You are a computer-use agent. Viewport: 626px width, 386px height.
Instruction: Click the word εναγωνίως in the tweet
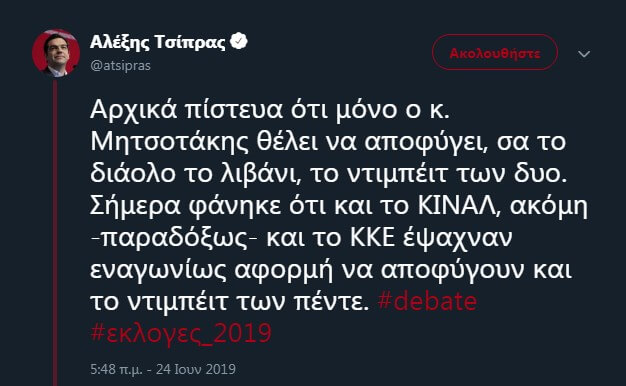click(x=158, y=270)
